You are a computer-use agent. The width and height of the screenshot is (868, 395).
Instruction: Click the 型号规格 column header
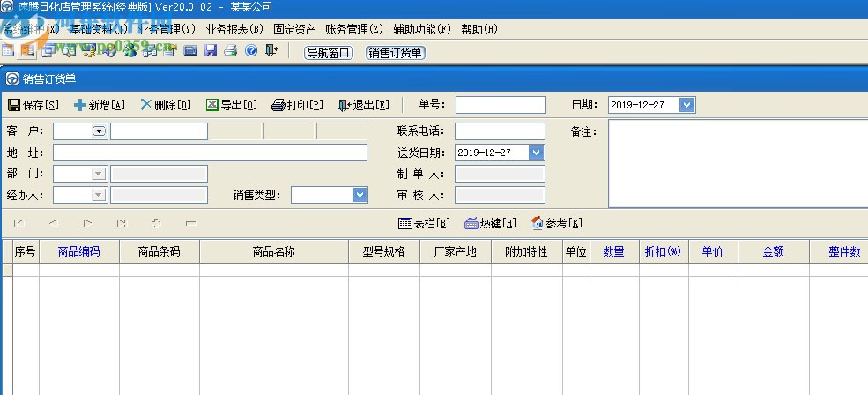[x=384, y=251]
